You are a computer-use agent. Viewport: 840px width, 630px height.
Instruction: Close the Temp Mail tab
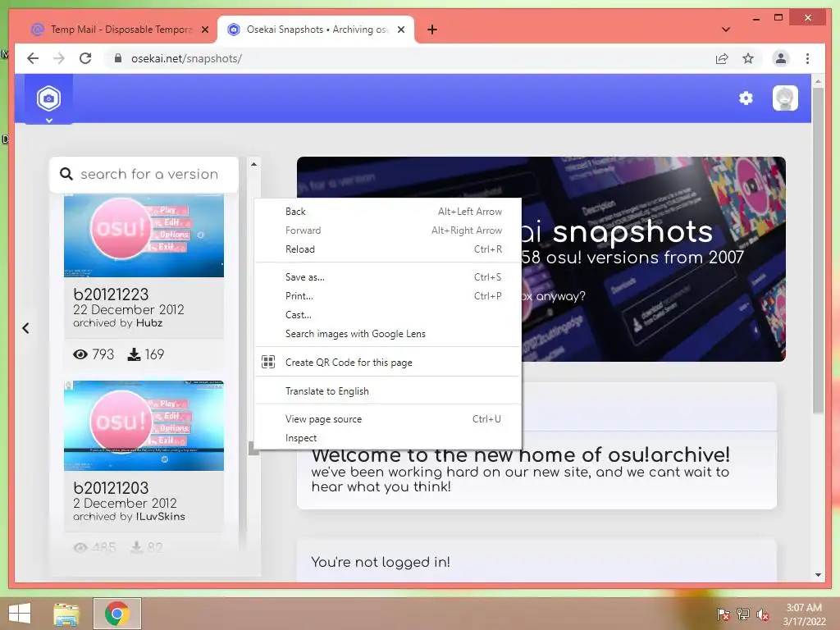[204, 30]
